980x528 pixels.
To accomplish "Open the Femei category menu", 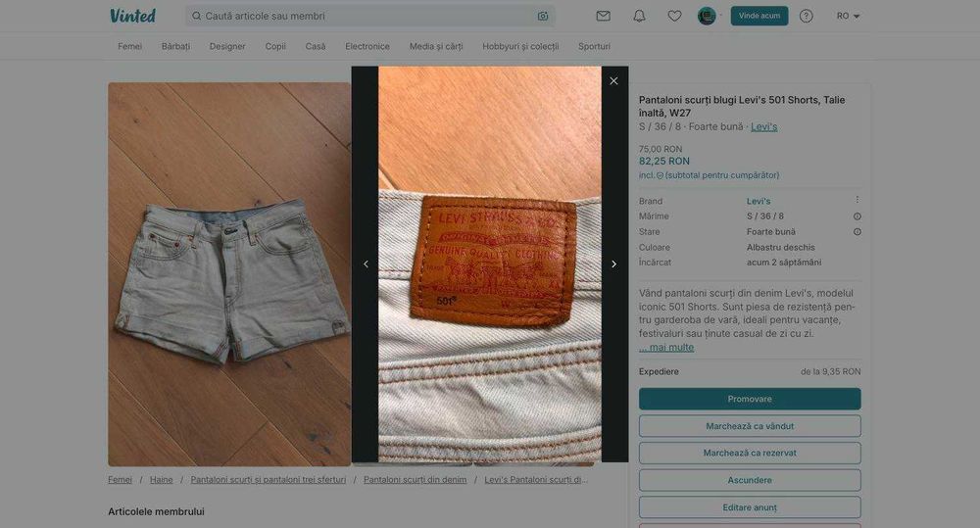I will point(130,46).
